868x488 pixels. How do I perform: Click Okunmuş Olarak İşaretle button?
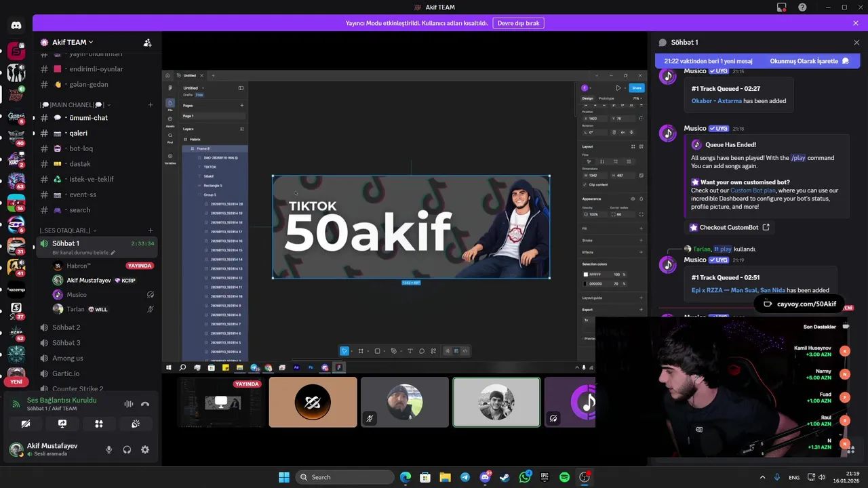(x=809, y=61)
